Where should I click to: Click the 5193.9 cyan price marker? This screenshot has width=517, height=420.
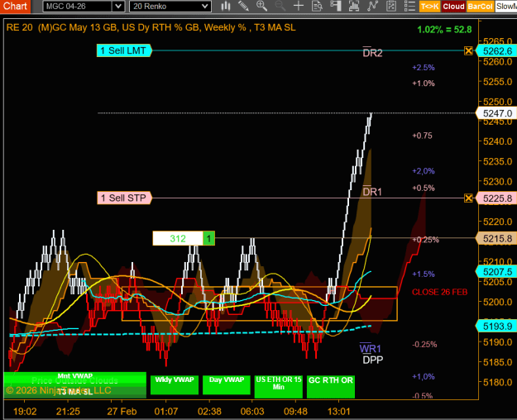click(497, 327)
